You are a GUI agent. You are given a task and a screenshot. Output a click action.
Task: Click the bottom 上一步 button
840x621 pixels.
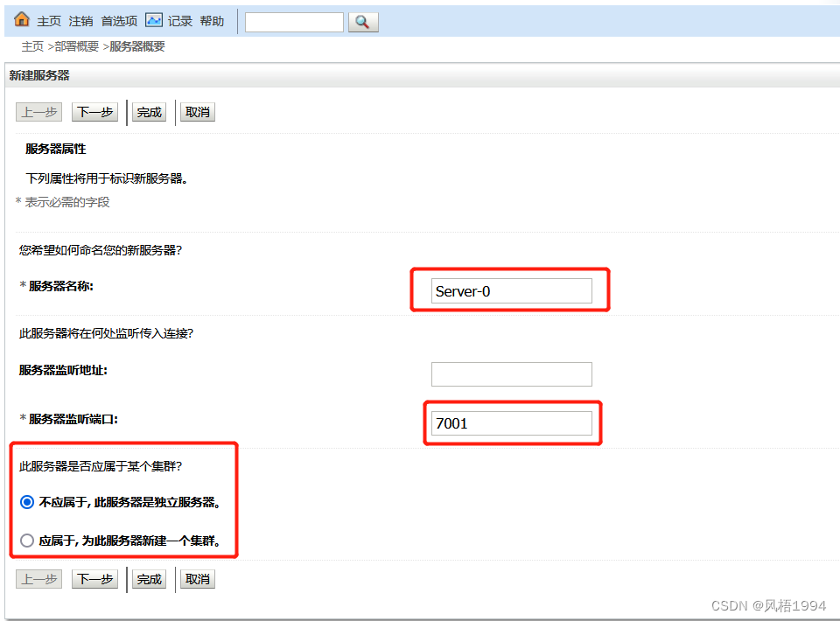39,579
